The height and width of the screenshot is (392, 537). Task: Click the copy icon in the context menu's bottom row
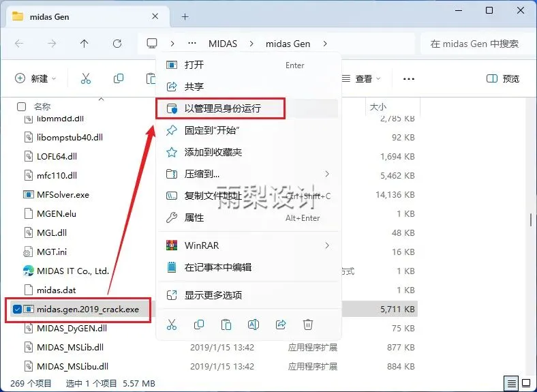[198, 324]
